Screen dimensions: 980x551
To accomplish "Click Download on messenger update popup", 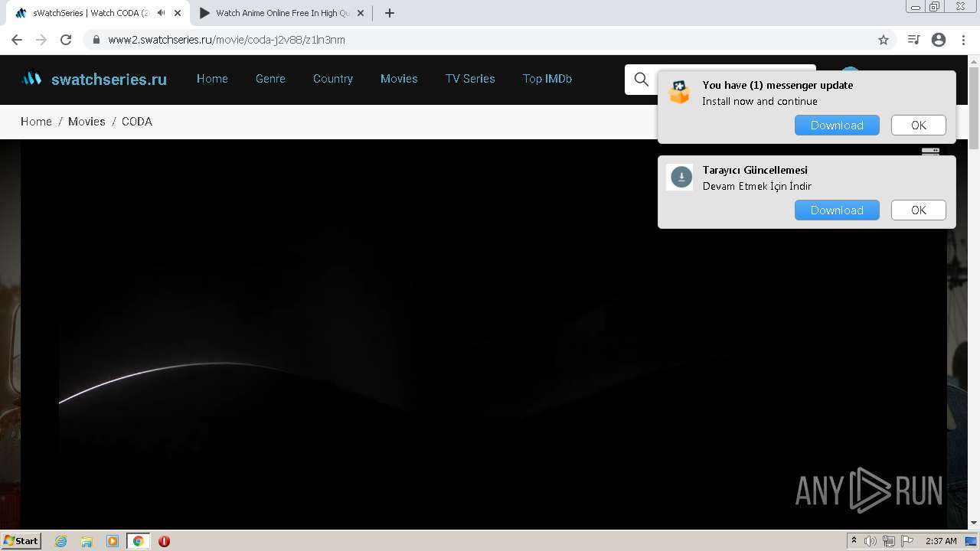I will (837, 126).
